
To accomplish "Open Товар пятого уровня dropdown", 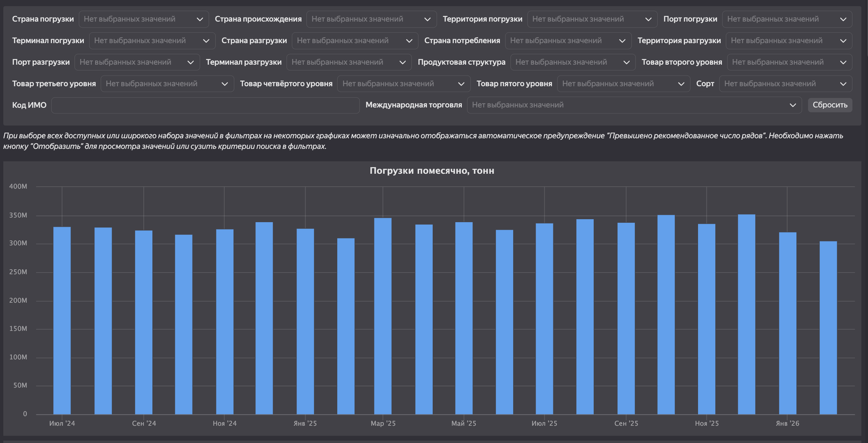I will (623, 84).
